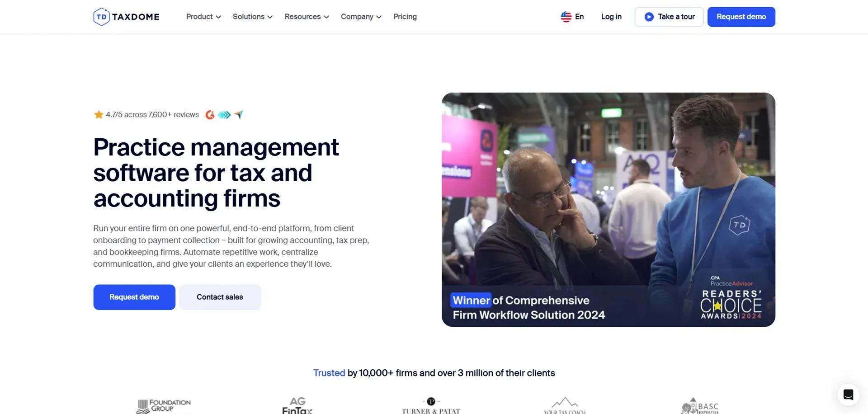The width and height of the screenshot is (868, 414).
Task: Click the play icon inside Take a tour
Action: [649, 16]
